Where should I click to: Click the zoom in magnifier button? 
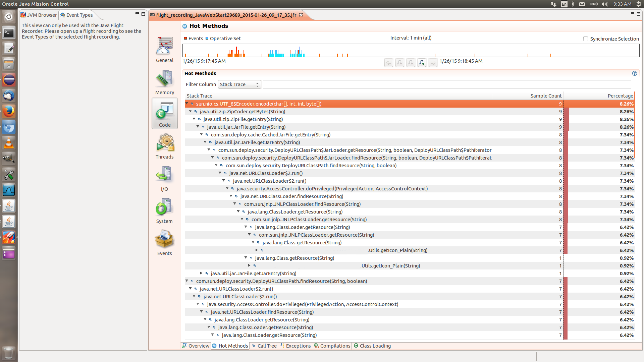pyautogui.click(x=422, y=63)
